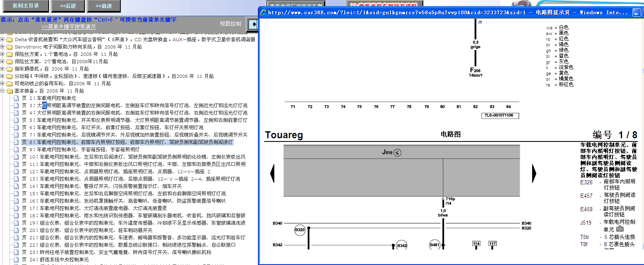644x265 pixels.
Task: Expand the 倒车摄像机 tree node
Action: click(2, 69)
